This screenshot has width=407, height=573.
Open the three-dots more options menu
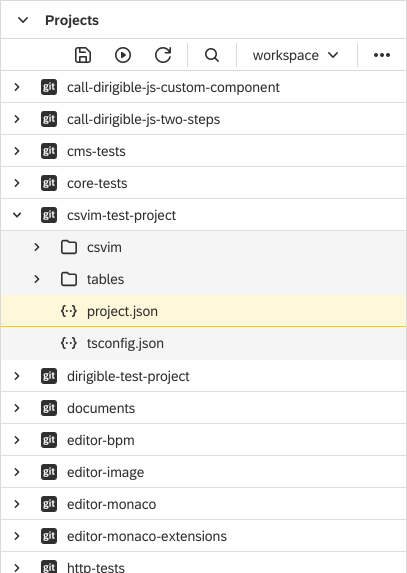[382, 55]
